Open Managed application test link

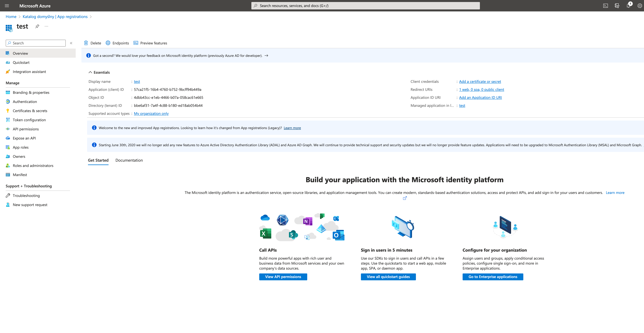462,106
